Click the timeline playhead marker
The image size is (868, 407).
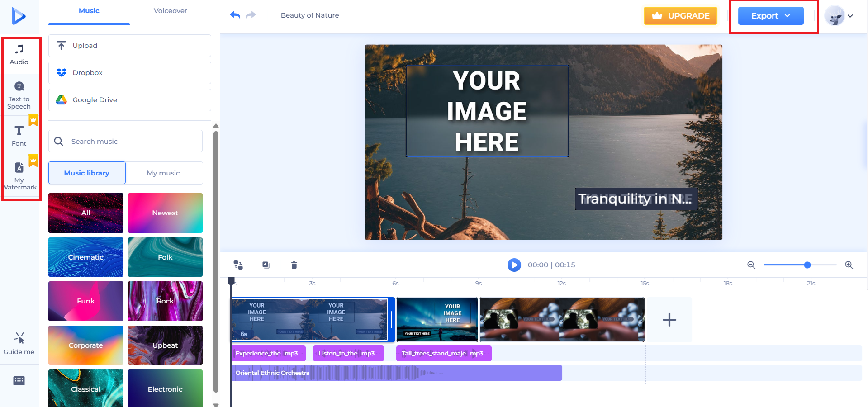(231, 281)
